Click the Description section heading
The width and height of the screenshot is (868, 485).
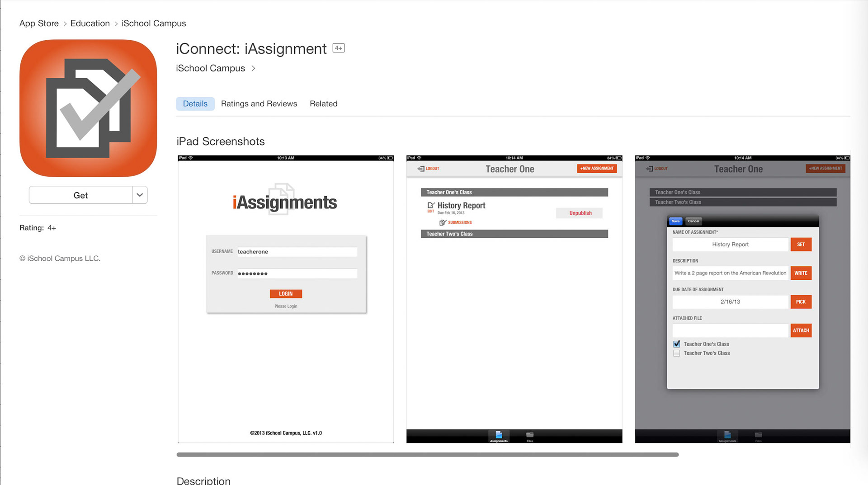pyautogui.click(x=203, y=480)
